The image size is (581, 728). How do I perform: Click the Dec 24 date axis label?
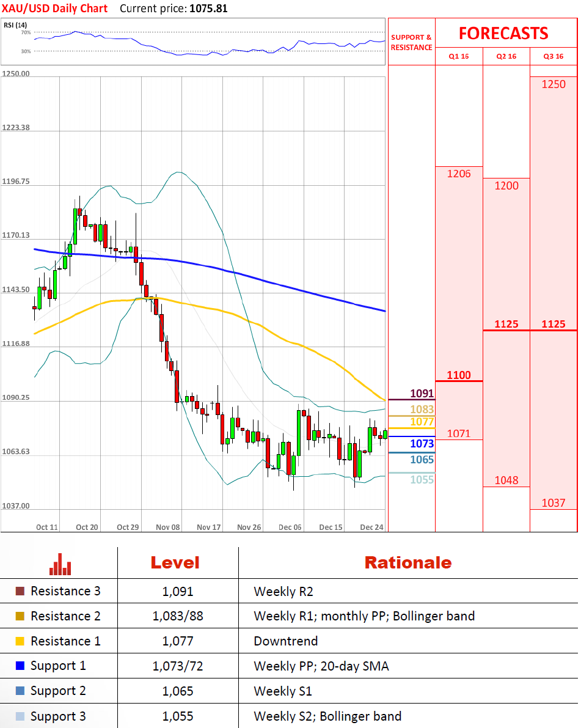click(x=371, y=528)
